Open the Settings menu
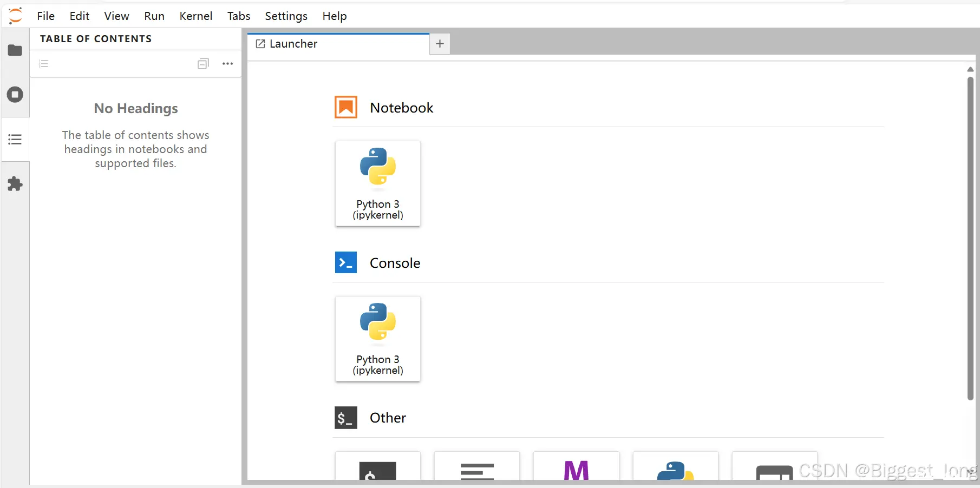This screenshot has width=980, height=488. tap(286, 16)
